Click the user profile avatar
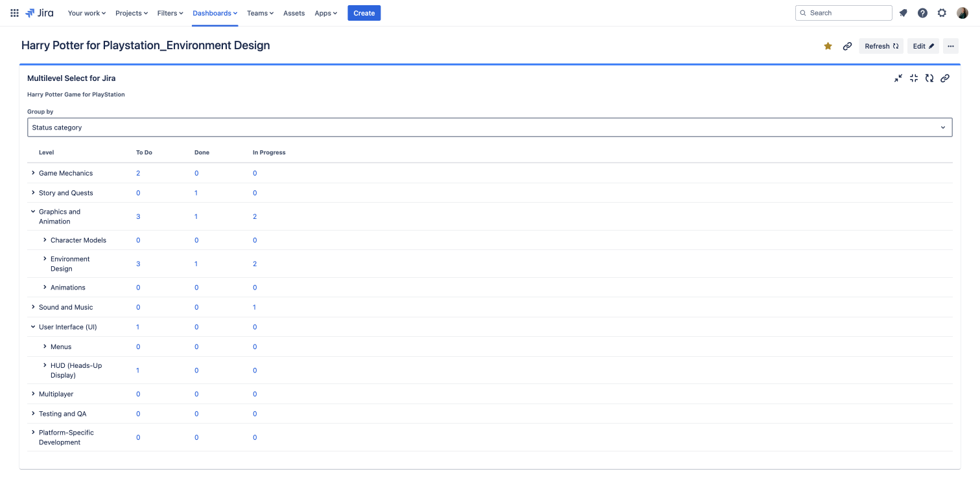Viewport: 980px width, 478px height. click(x=962, y=13)
